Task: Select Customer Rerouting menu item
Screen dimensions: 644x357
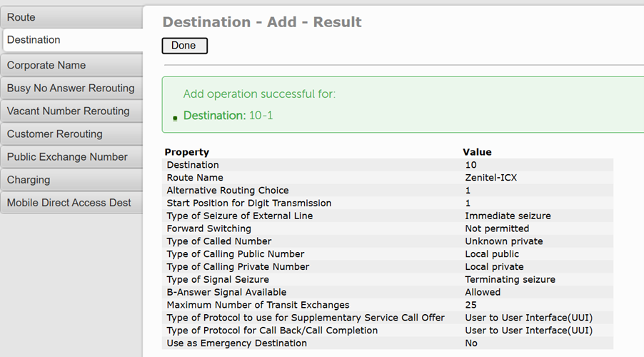Action: pyautogui.click(x=71, y=134)
